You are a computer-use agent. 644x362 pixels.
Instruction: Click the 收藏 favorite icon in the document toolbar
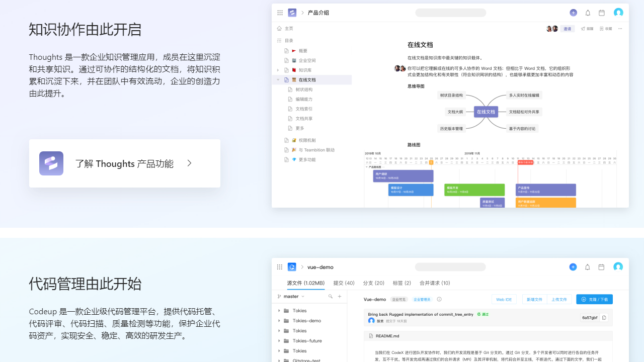coord(605,29)
